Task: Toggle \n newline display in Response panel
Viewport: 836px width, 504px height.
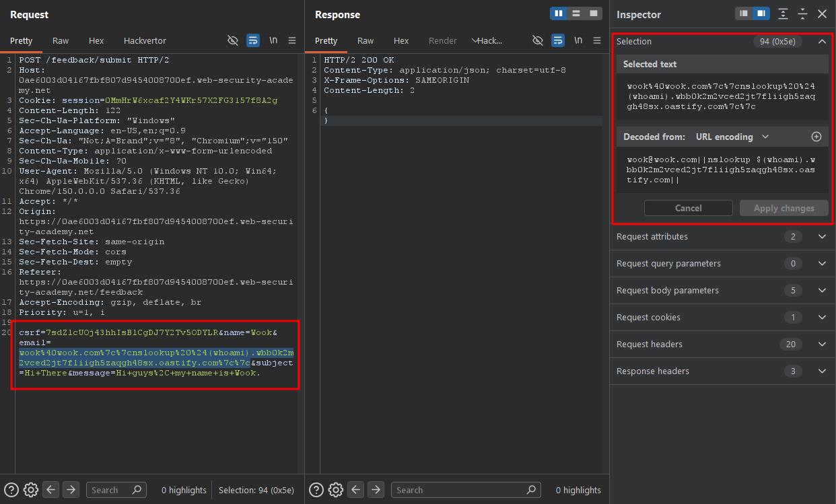Action: tap(578, 40)
